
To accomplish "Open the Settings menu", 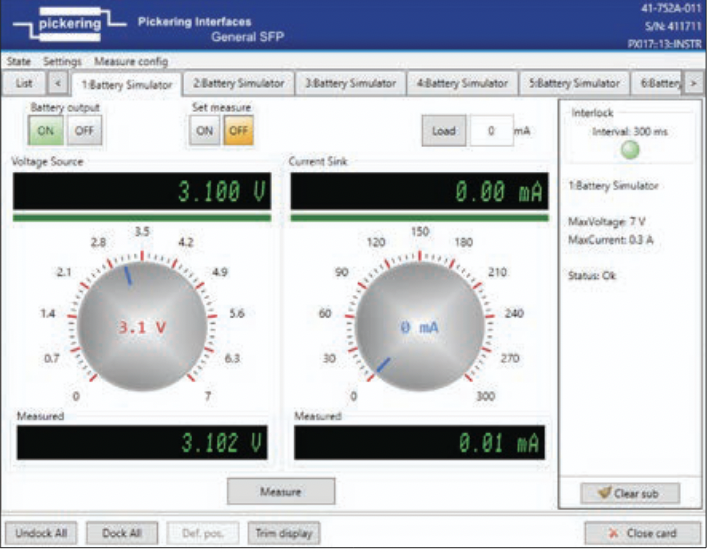I will [x=62, y=61].
